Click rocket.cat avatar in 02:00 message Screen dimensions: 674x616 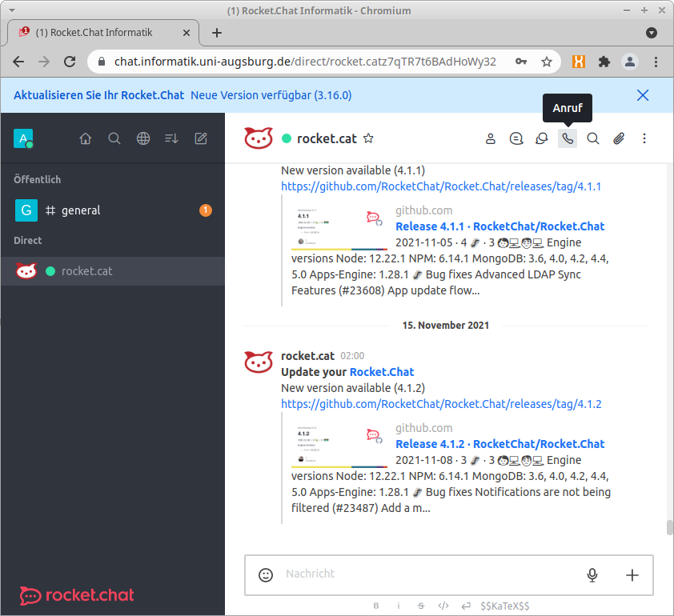click(x=259, y=362)
